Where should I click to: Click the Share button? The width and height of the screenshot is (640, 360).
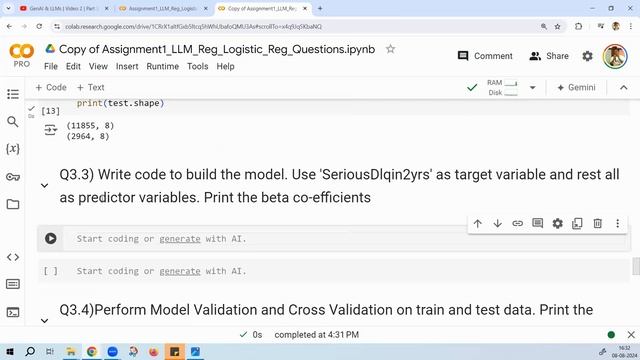coord(549,56)
